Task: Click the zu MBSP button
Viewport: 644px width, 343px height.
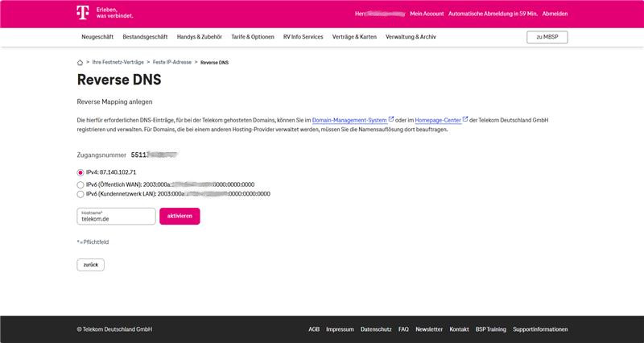Action: click(x=547, y=37)
